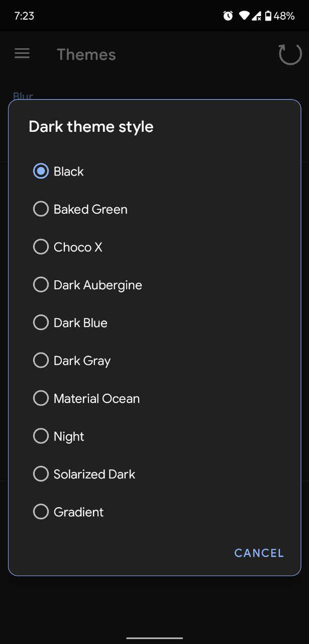Tap the home gesture bar
This screenshot has height=644, width=309.
click(154, 638)
